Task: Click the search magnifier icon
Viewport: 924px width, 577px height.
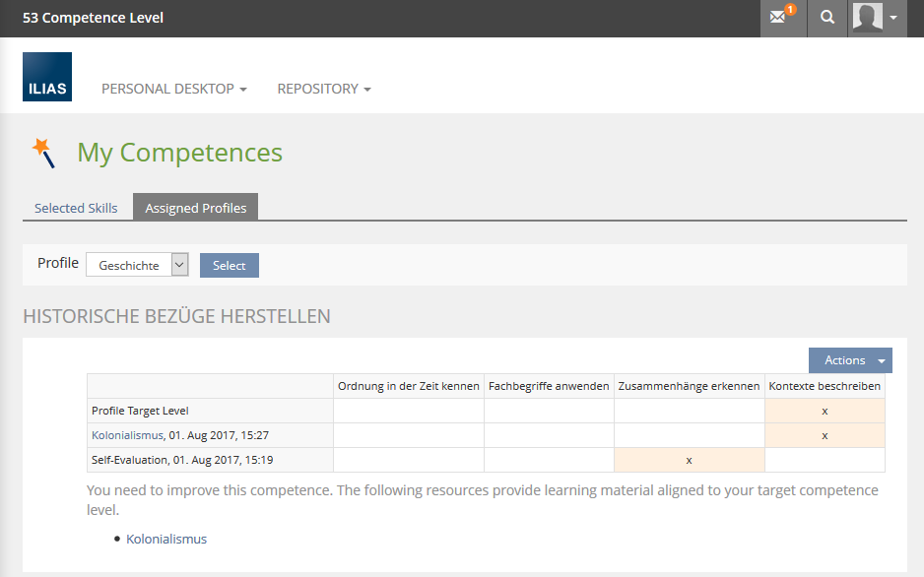Action: [827, 18]
